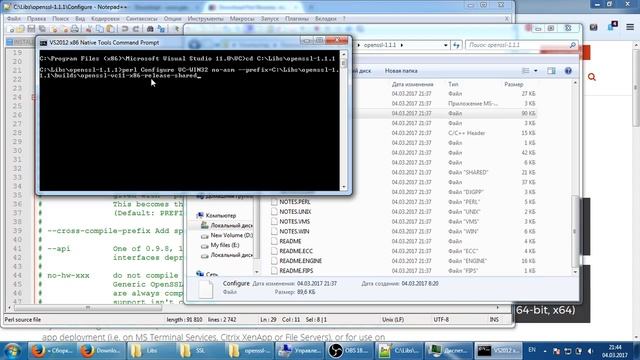Switch to OBS in the taskbar

[x=349, y=351]
